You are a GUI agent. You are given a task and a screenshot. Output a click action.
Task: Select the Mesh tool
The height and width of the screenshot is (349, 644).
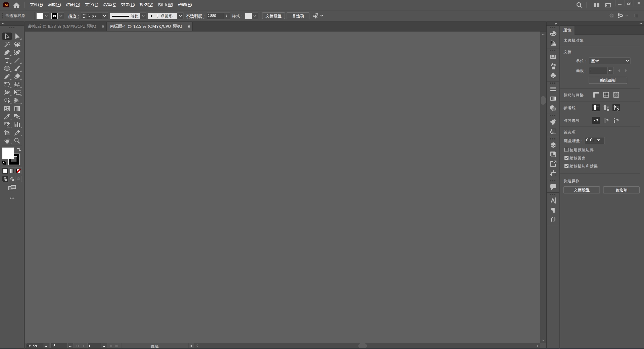coord(7,109)
